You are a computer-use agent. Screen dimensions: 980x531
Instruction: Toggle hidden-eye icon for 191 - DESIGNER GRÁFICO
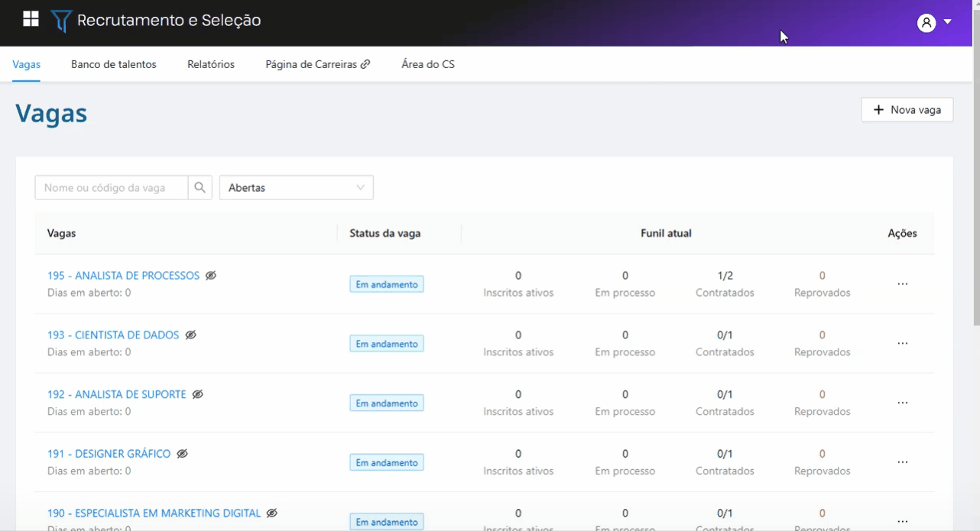[182, 454]
